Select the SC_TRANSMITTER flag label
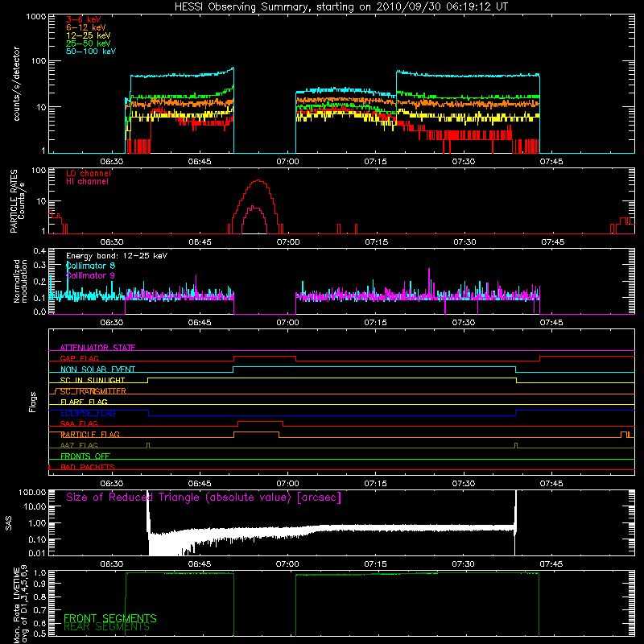This screenshot has width=644, height=644. click(x=93, y=391)
